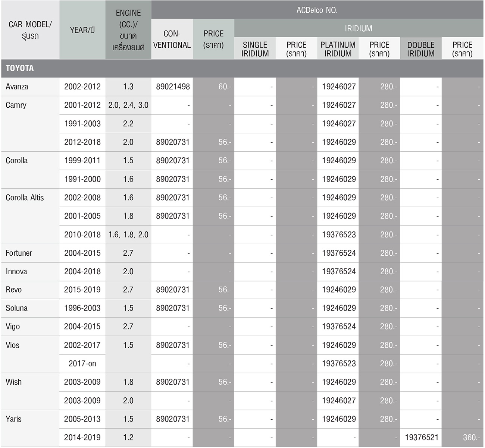485x448 pixels.
Task: Click year 1996-2003 for Soluna
Action: tap(82, 308)
